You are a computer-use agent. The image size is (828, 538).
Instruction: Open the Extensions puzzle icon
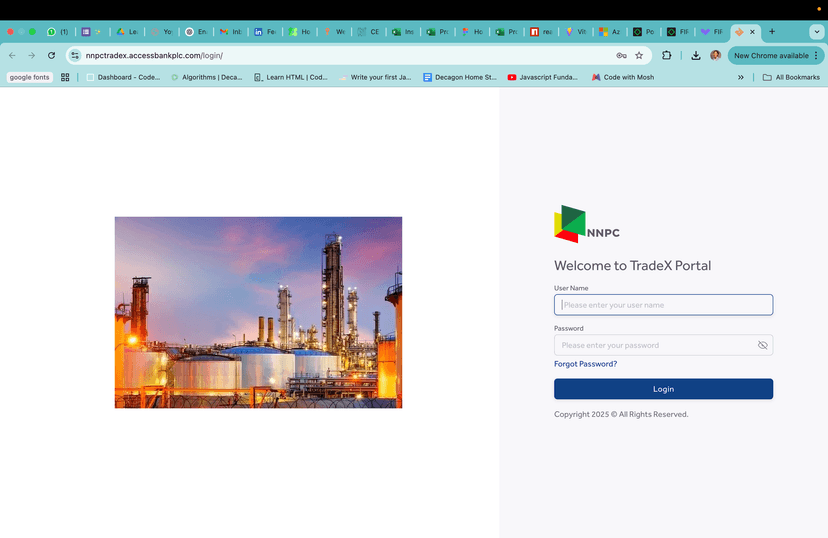click(x=667, y=56)
